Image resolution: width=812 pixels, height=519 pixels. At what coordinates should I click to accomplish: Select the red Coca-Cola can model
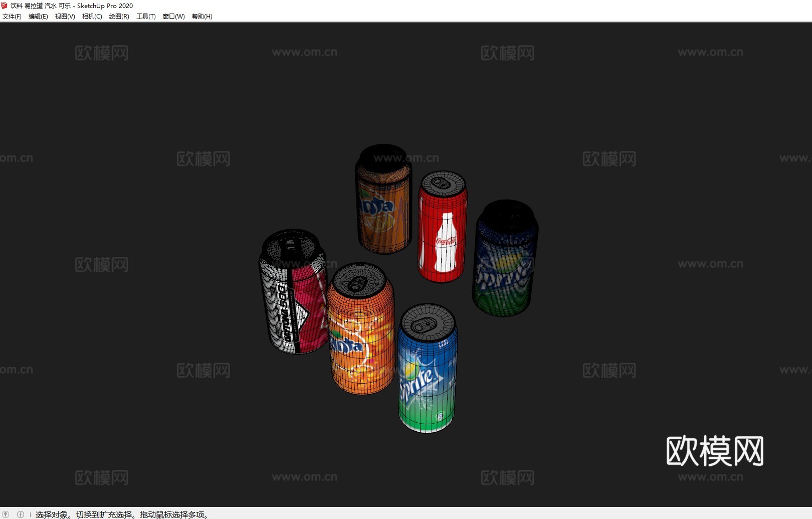(443, 227)
